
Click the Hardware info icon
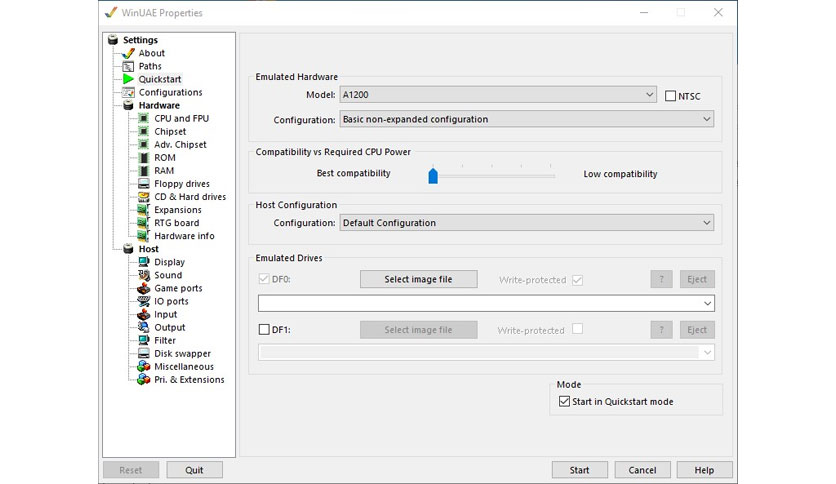coord(143,236)
